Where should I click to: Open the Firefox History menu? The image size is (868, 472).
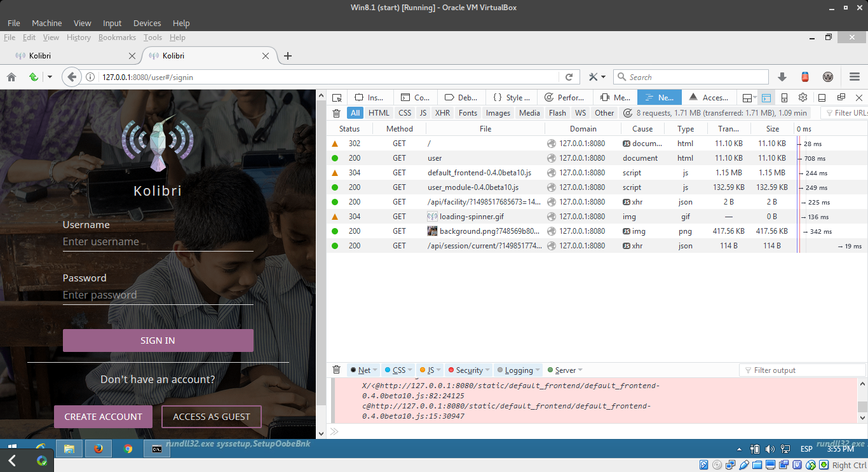pyautogui.click(x=79, y=37)
